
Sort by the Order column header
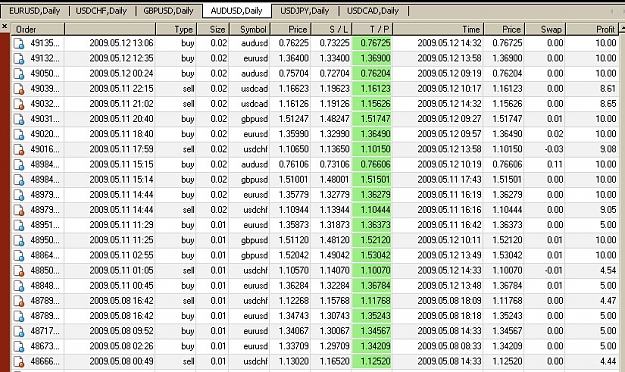click(37, 29)
